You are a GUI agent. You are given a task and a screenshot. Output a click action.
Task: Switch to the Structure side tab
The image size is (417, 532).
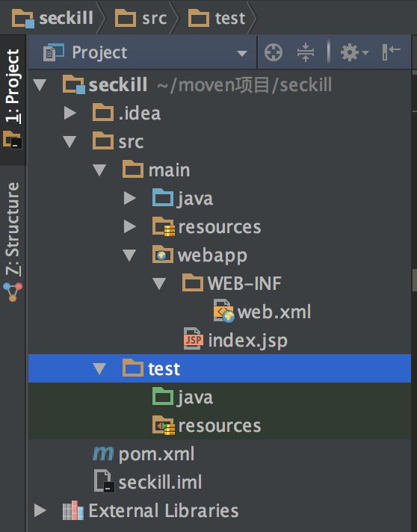coord(13,241)
